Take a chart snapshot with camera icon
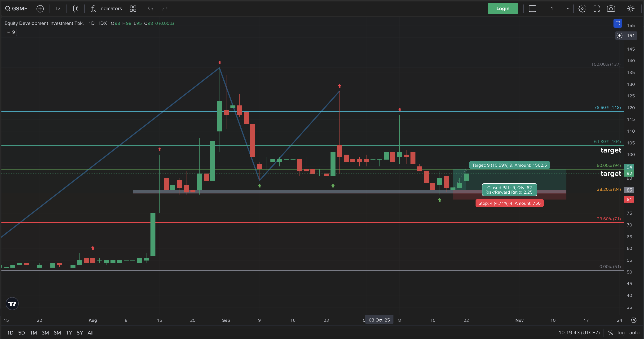Screen dimensions: 644x339 coord(611,9)
